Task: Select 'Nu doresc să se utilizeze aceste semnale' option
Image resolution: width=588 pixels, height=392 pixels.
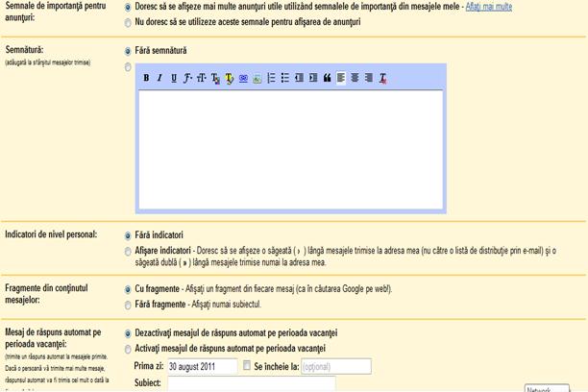Action: [128, 22]
